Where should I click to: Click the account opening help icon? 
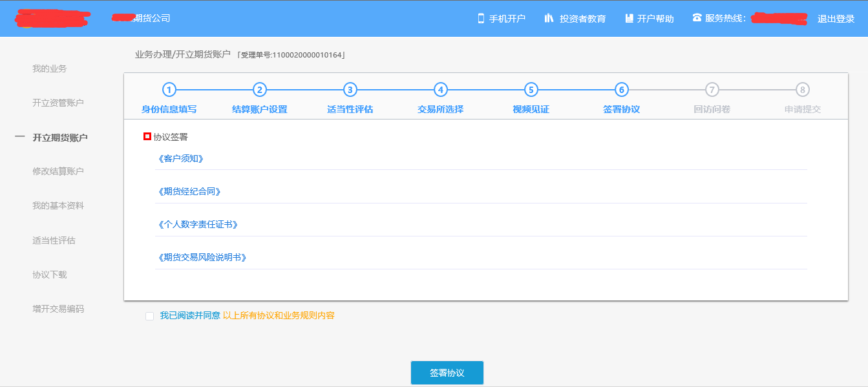[629, 18]
